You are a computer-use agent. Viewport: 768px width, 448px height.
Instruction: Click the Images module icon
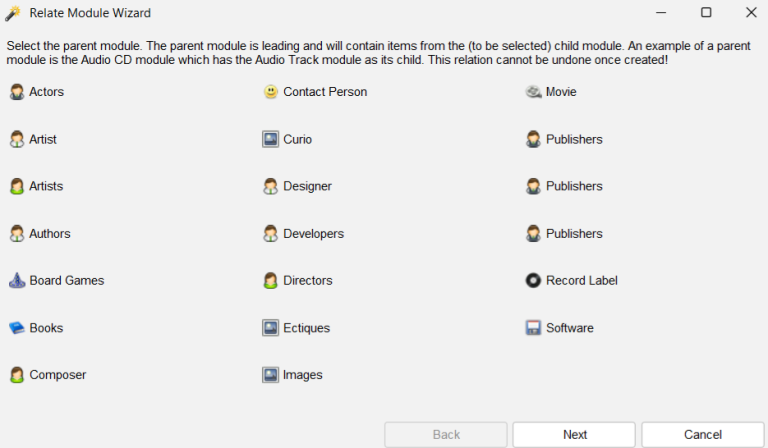tap(271, 375)
